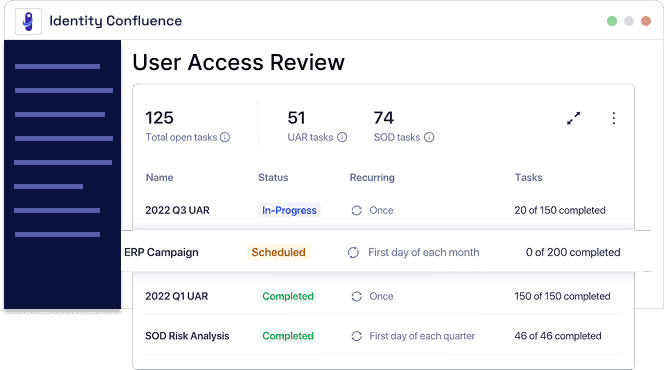
Task: Select the first sidebar menu item
Action: coord(57,66)
